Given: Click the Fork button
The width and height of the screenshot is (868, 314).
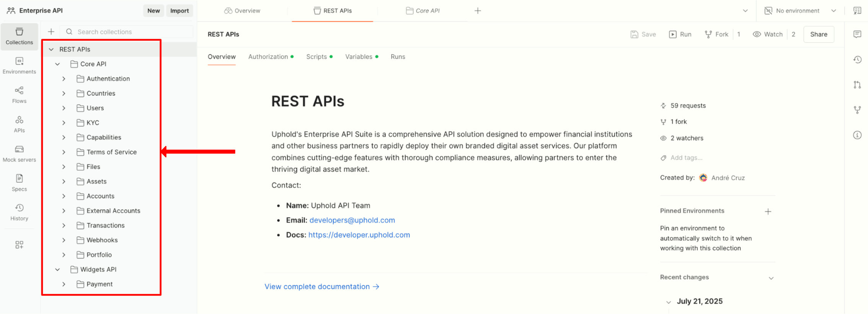Looking at the screenshot, I should coord(717,34).
